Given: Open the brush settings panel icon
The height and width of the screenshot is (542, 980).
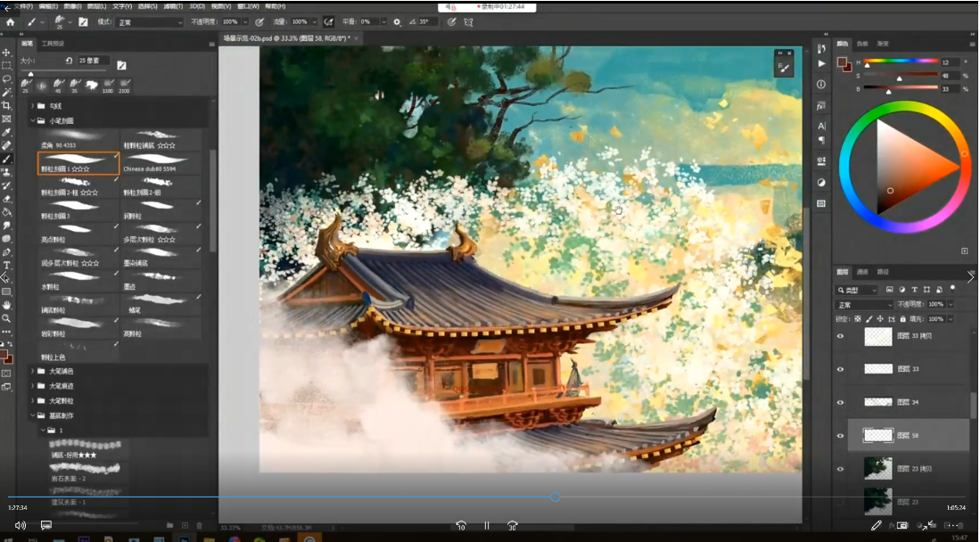Looking at the screenshot, I should pos(83,22).
